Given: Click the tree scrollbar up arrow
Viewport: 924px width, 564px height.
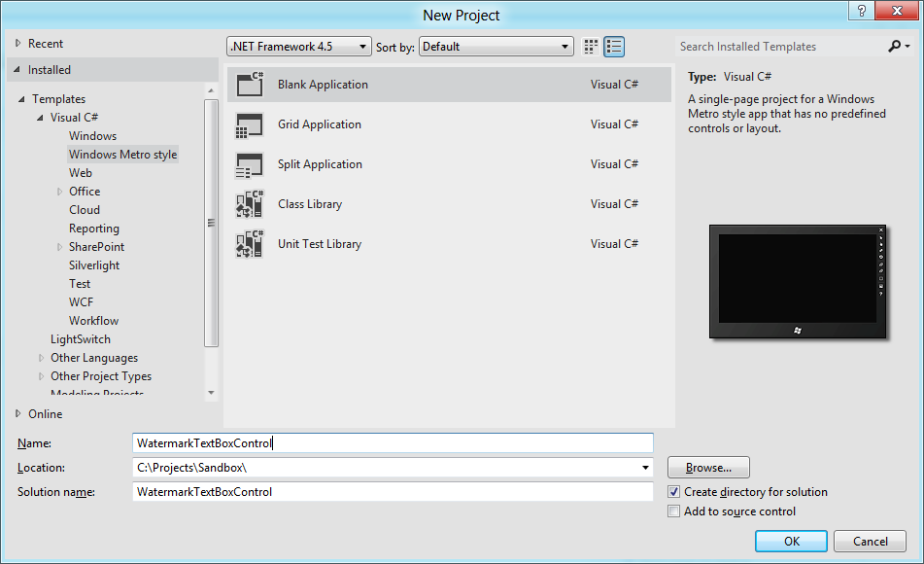Looking at the screenshot, I should [x=211, y=90].
